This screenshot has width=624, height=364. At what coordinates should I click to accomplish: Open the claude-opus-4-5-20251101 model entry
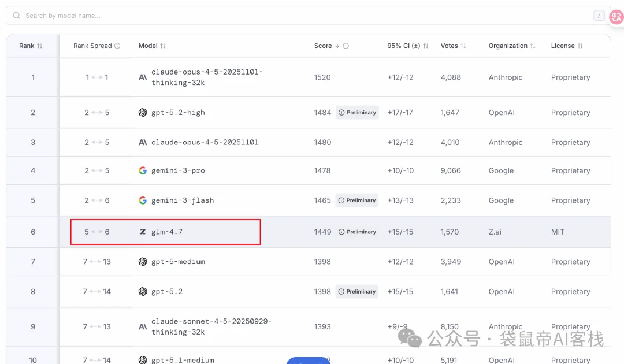[205, 142]
